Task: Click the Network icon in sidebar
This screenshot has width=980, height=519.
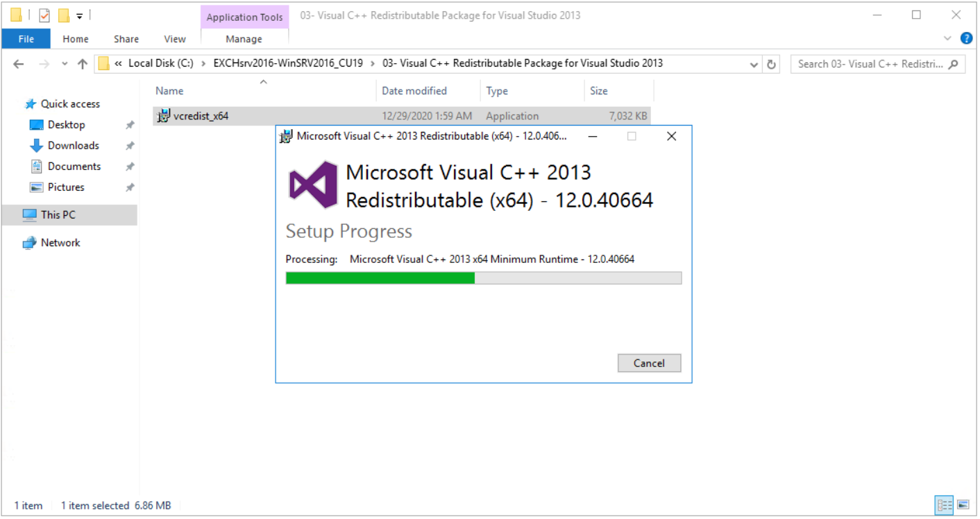Action: (29, 243)
